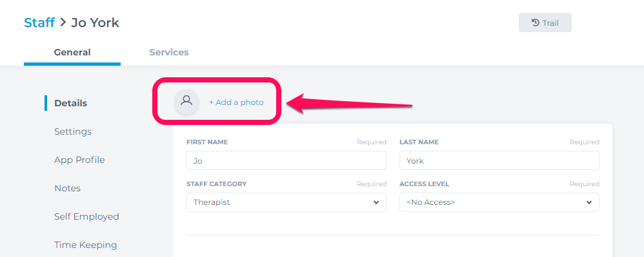
Task: Open the Staff Category Therapist dropdown
Action: pyautogui.click(x=287, y=202)
